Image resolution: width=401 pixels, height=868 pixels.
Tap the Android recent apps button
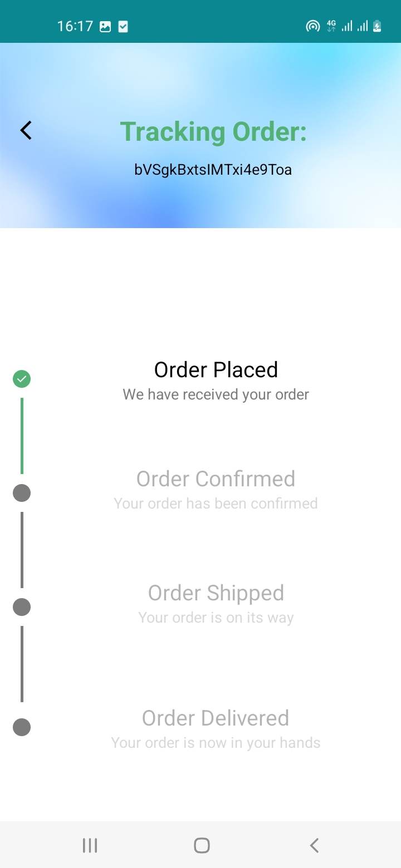90,845
